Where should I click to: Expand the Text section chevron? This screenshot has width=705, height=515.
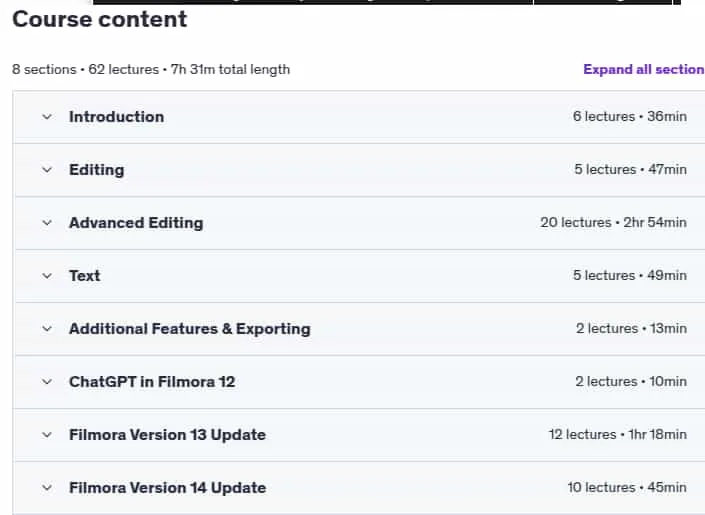point(47,276)
